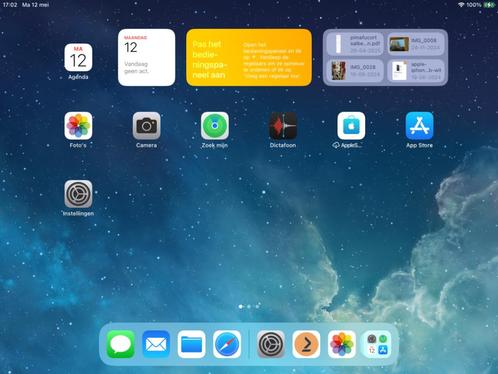Launch Safari from the dock

pyautogui.click(x=227, y=344)
